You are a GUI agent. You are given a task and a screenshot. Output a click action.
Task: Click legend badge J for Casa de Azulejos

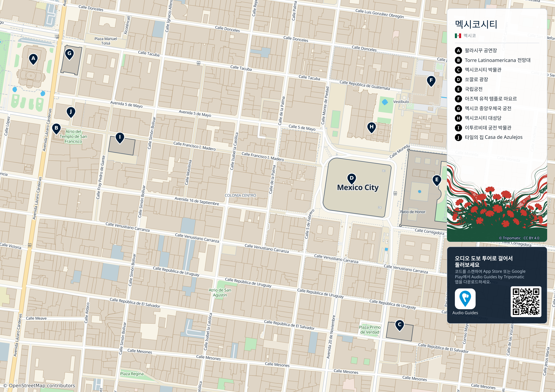point(458,137)
